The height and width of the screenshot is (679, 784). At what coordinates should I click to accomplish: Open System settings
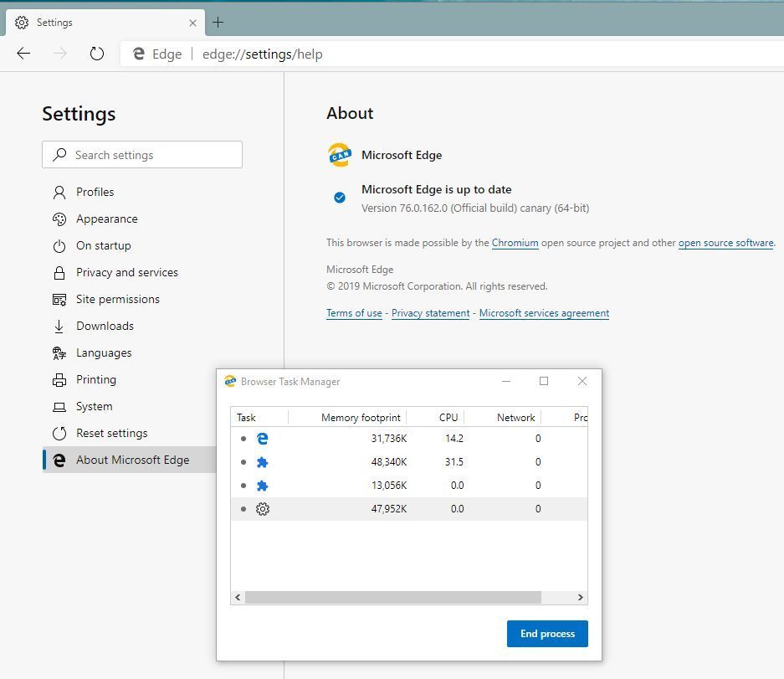click(x=94, y=406)
